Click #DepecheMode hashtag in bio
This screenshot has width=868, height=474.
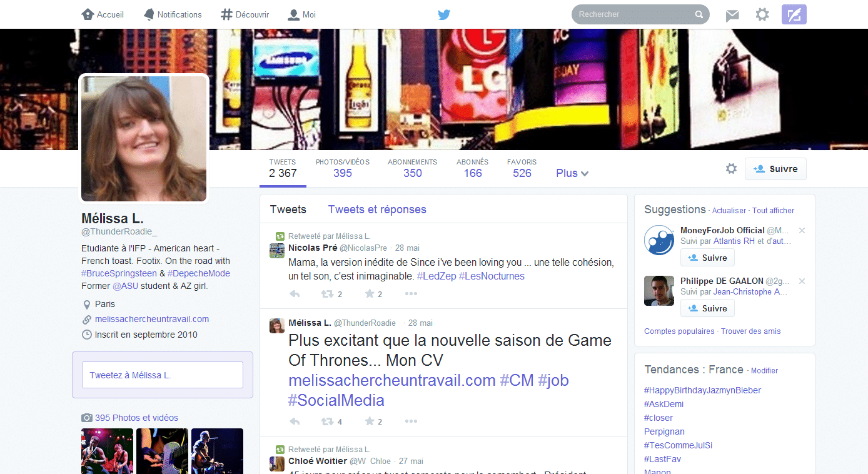point(199,273)
